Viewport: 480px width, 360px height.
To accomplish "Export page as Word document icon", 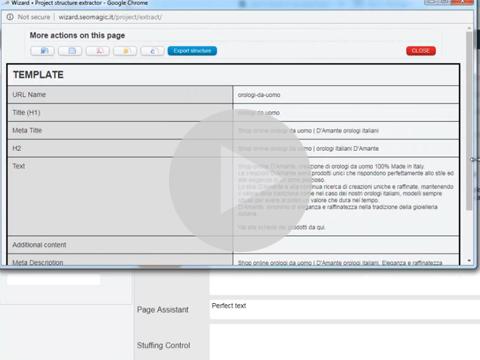I will pos(42,51).
